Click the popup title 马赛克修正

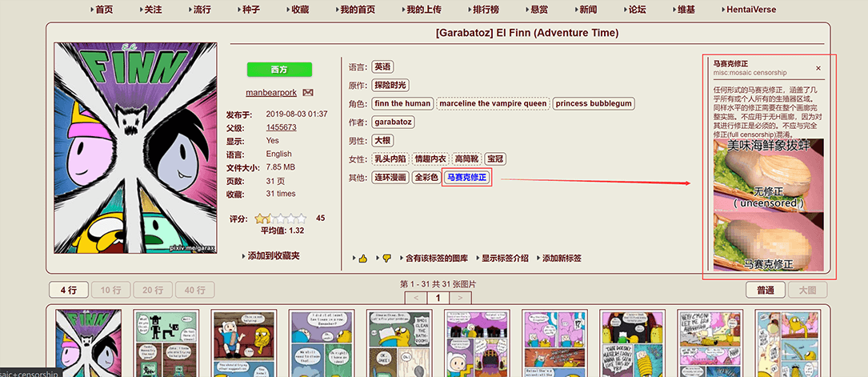(731, 64)
